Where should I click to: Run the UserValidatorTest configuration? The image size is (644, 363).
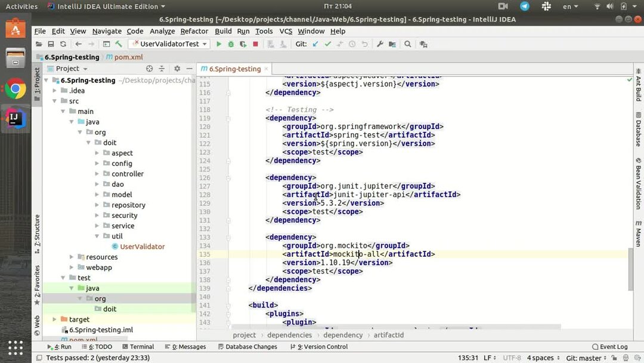[x=219, y=44]
